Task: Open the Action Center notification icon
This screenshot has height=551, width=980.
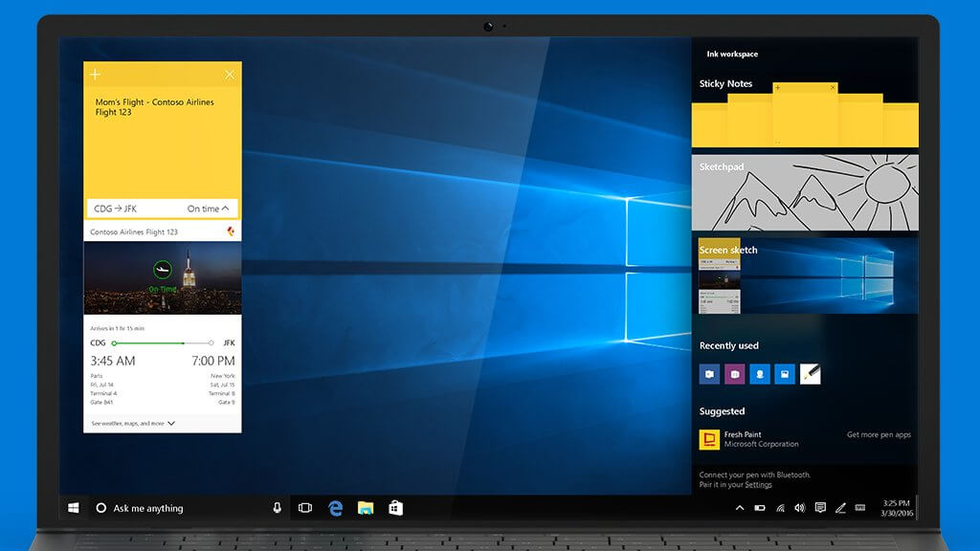Action: (x=820, y=508)
